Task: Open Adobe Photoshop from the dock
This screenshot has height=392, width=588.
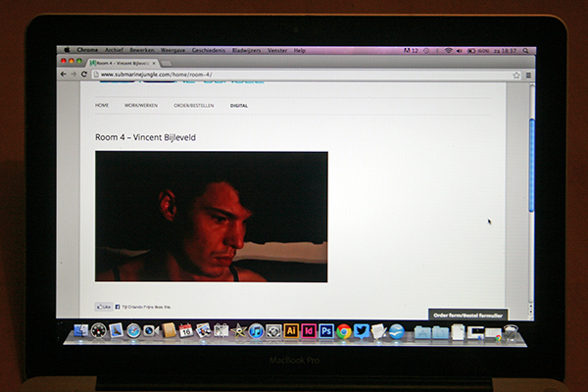Action: (326, 331)
